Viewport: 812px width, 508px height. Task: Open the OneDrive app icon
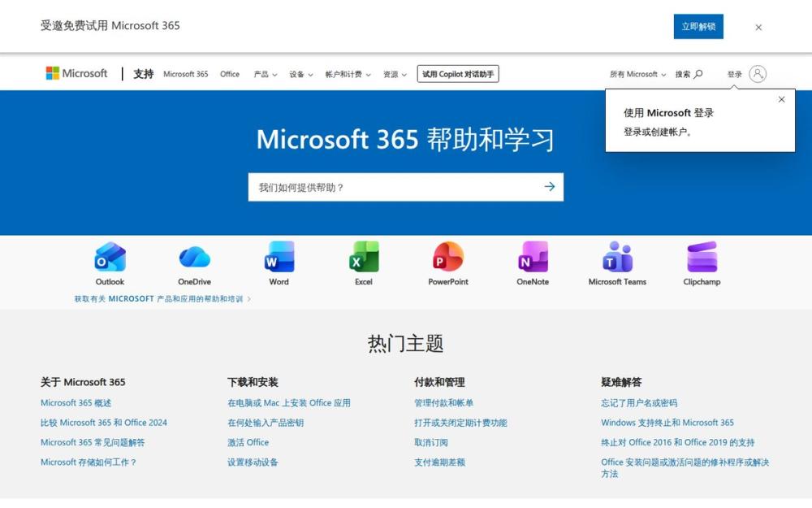point(194,256)
